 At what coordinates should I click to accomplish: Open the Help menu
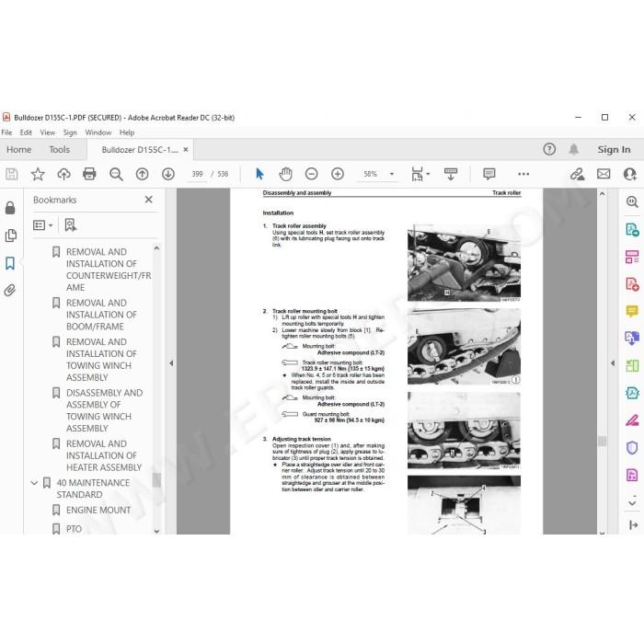(127, 132)
